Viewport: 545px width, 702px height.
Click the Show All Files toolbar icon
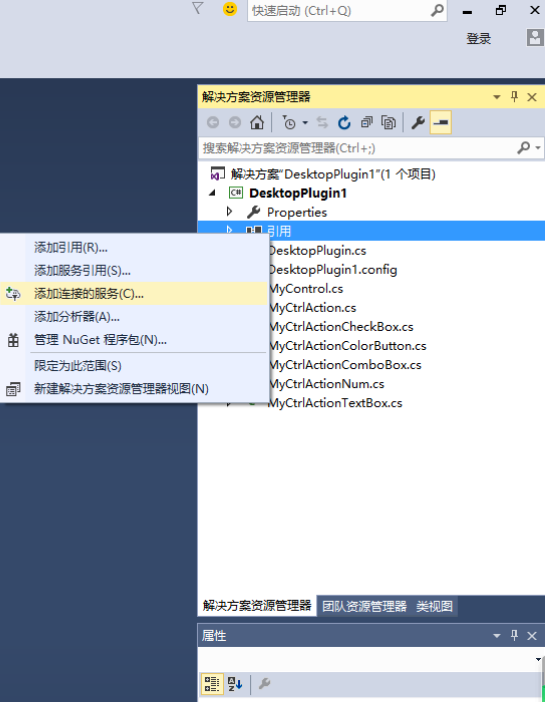click(388, 122)
